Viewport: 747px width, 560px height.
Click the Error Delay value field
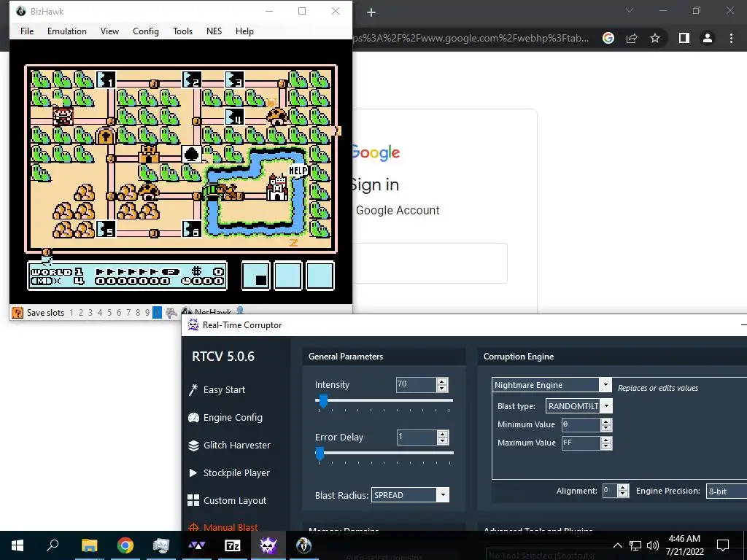[x=417, y=437]
